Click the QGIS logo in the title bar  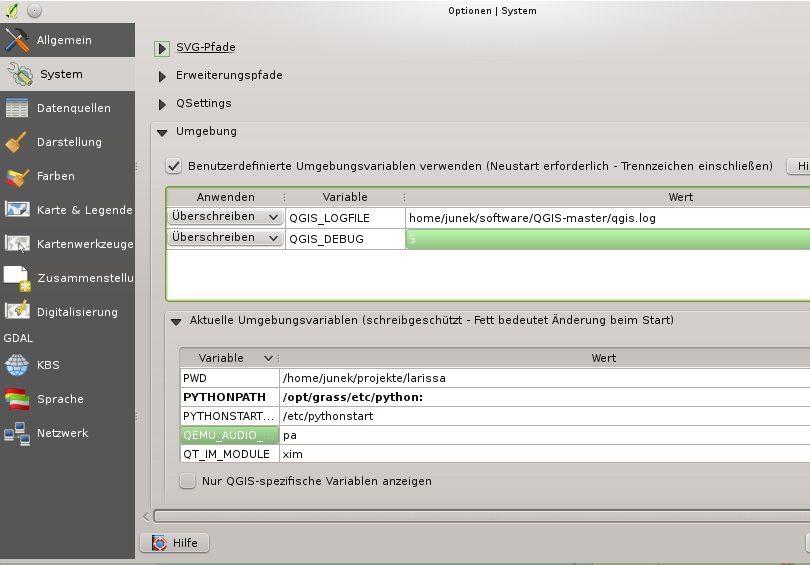click(12, 10)
